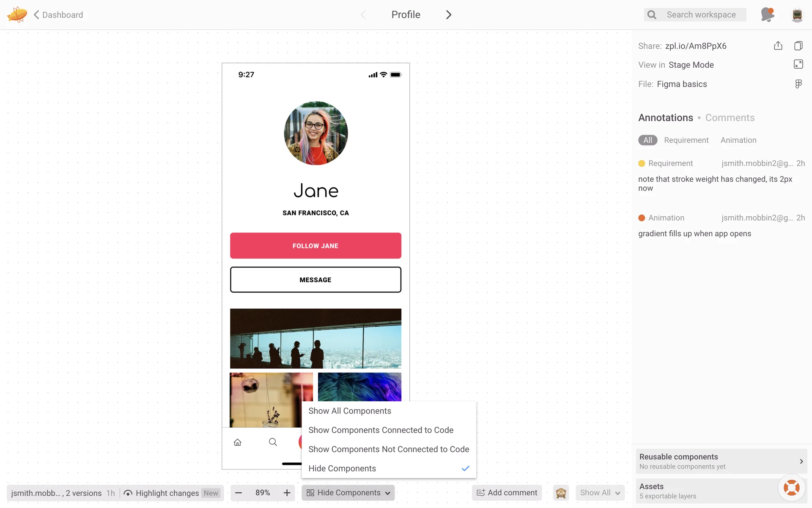Click the Add comment button
This screenshot has height=508, width=812.
pyautogui.click(x=507, y=493)
